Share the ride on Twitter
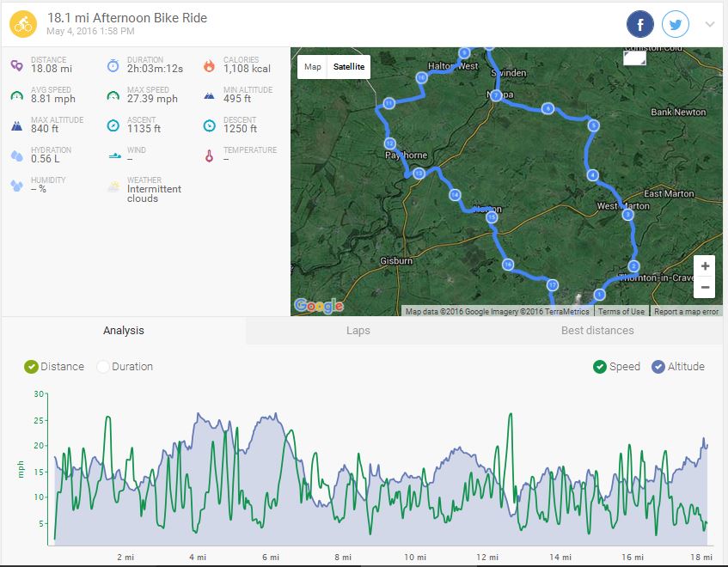The width and height of the screenshot is (728, 567). click(x=676, y=24)
